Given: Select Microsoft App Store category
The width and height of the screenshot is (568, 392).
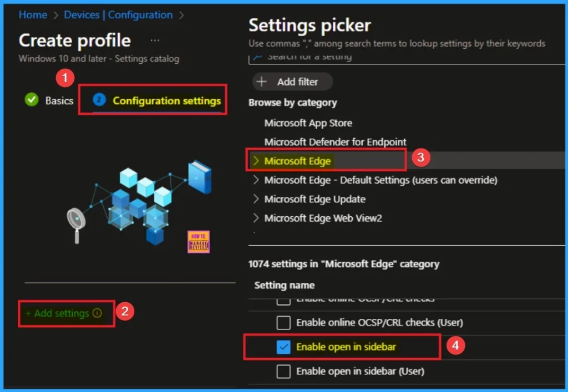Looking at the screenshot, I should click(308, 123).
